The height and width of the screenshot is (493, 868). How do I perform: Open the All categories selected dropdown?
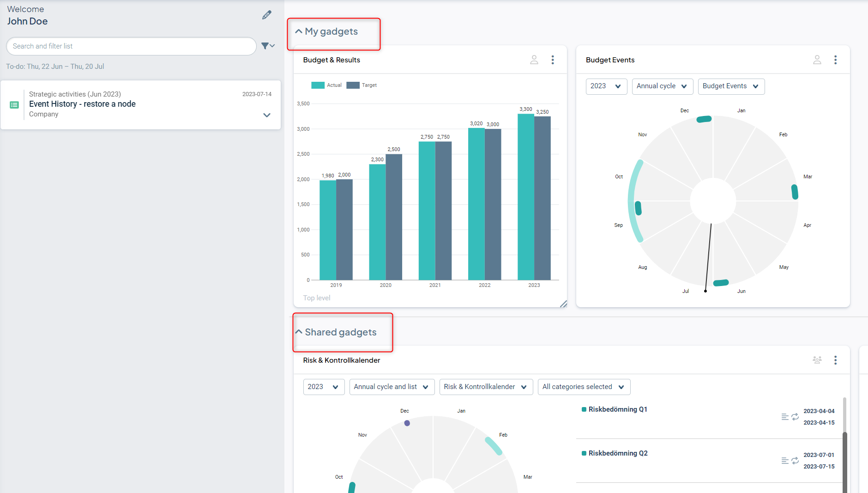[584, 387]
